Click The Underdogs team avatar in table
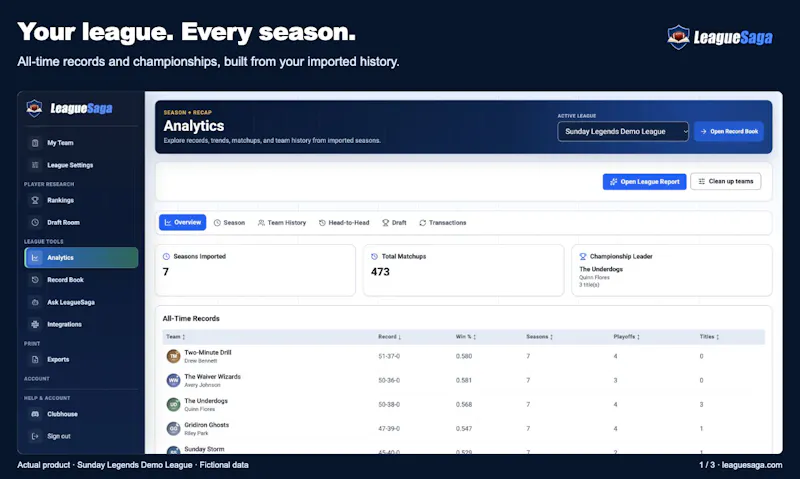This screenshot has height=479, width=800. [x=173, y=404]
